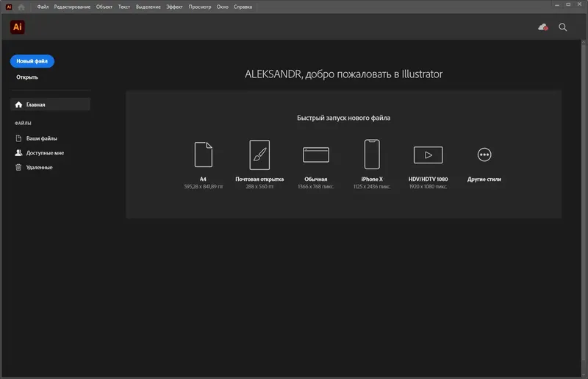Open the Объект menu
The width and height of the screenshot is (588, 379).
point(104,7)
